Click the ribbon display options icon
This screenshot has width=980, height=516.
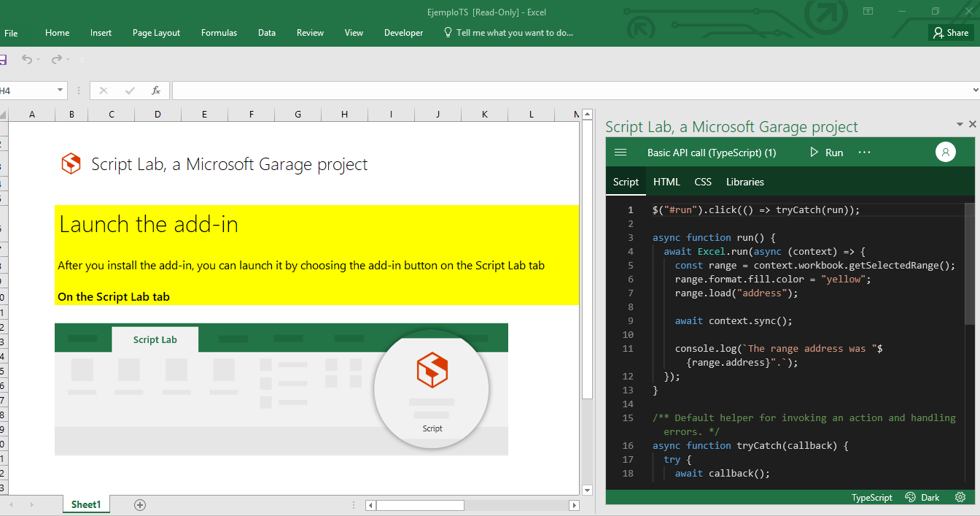click(x=867, y=12)
